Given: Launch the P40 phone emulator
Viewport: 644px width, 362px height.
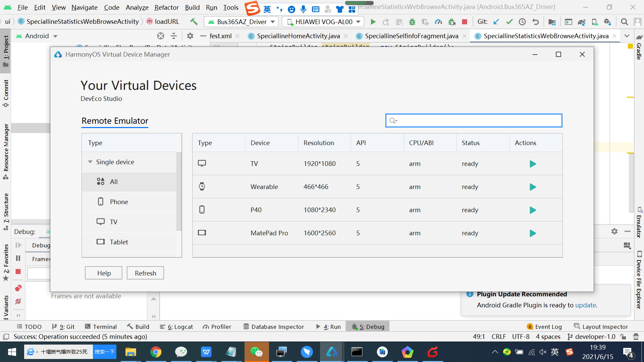Looking at the screenshot, I should (533, 210).
